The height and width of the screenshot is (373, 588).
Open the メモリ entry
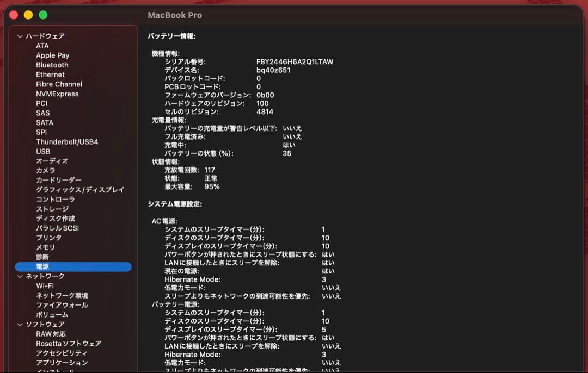point(46,247)
